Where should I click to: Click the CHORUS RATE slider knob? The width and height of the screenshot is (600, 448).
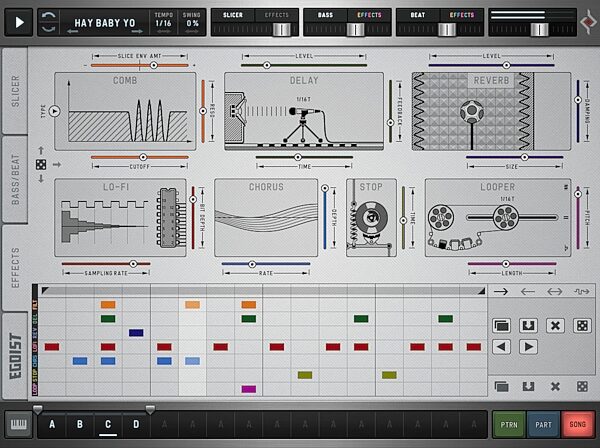(x=252, y=264)
